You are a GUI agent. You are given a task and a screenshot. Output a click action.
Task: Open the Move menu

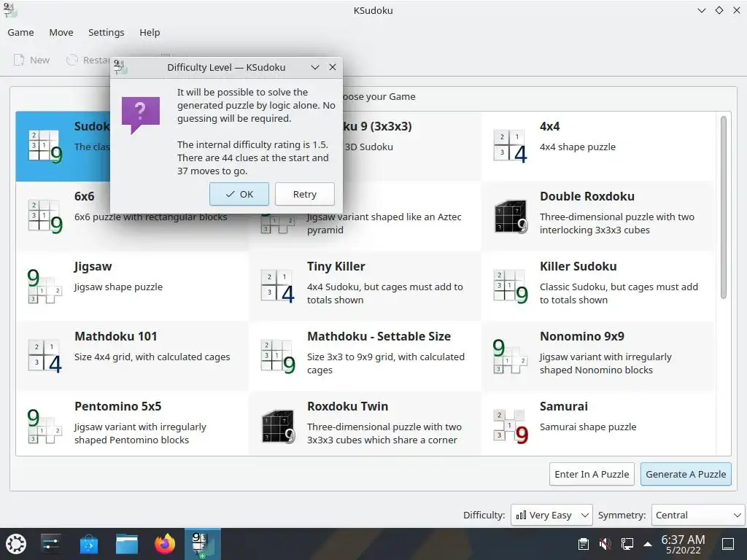click(61, 32)
